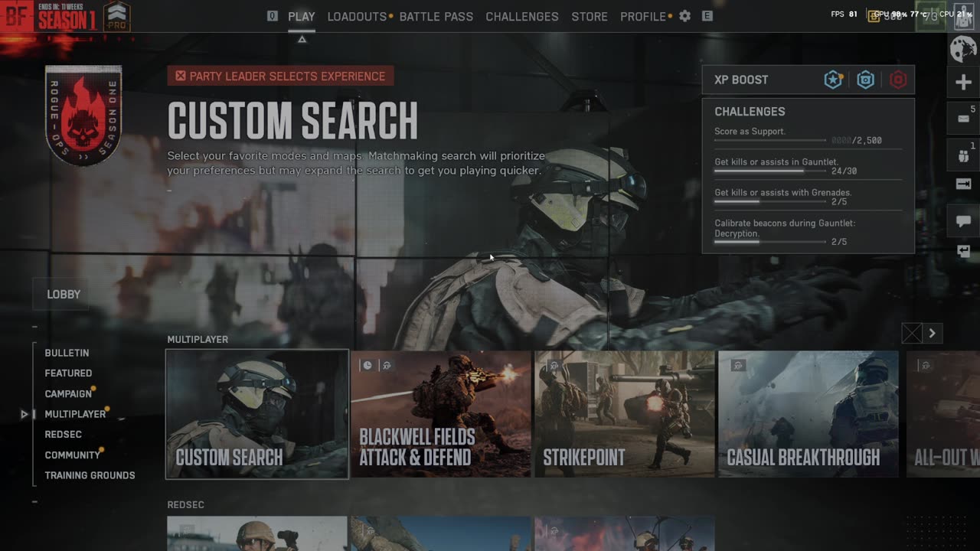Open the friends icon showing 1

tap(963, 155)
